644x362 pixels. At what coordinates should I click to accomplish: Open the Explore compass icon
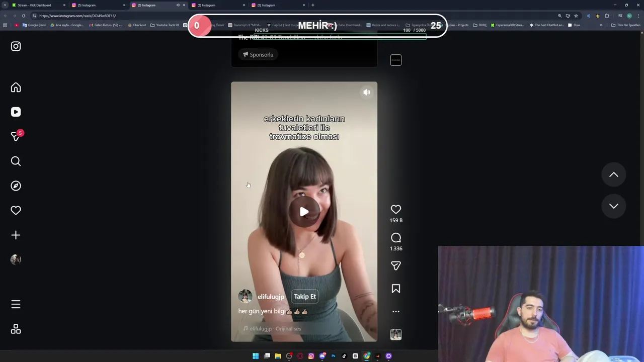16,186
